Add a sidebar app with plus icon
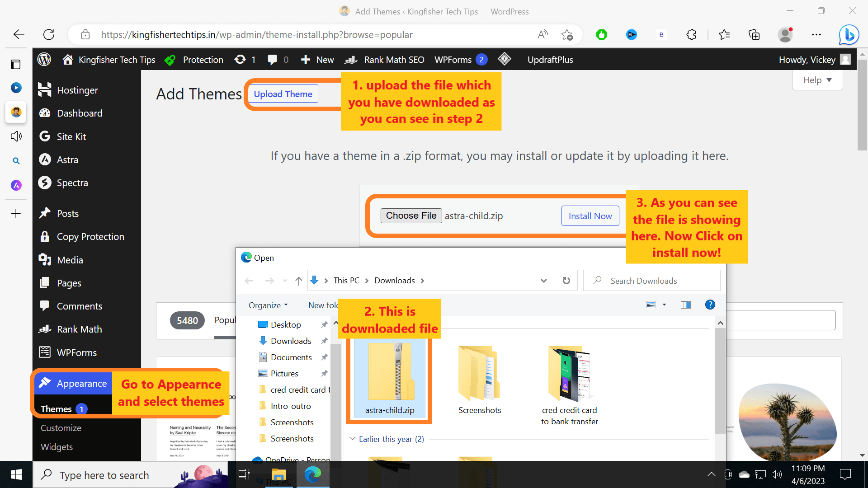Screen dimensions: 868x488 coord(16,213)
